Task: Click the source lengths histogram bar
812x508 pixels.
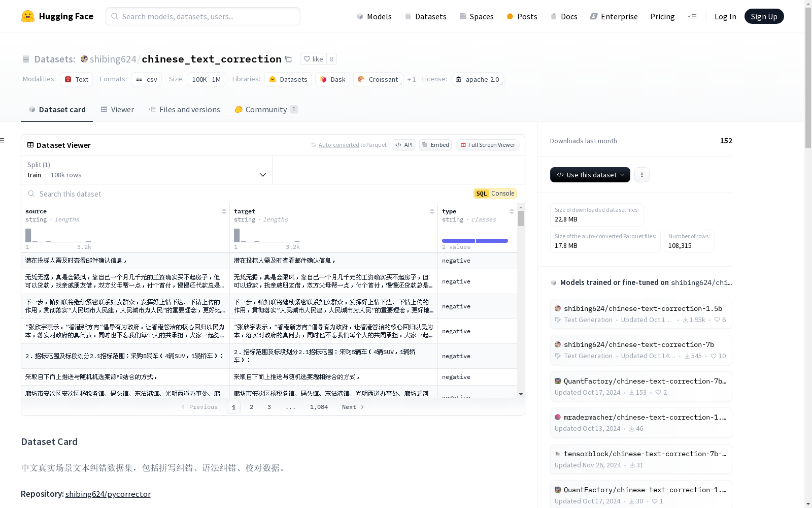Action: point(28,235)
